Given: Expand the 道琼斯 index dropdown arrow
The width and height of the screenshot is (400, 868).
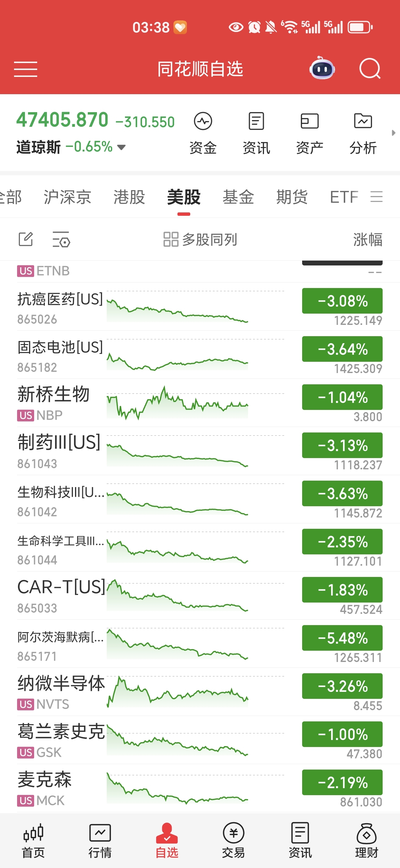Looking at the screenshot, I should point(121,147).
